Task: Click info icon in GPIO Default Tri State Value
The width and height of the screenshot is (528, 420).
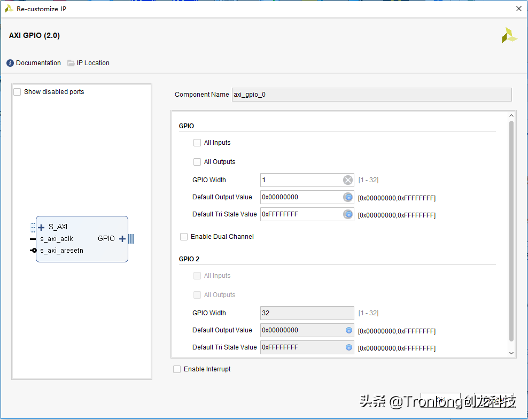Action: [x=348, y=214]
